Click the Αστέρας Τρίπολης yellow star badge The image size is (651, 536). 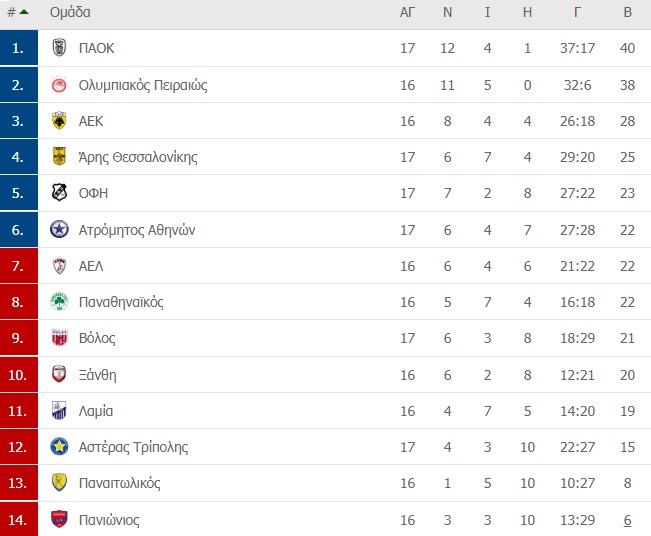coord(59,447)
